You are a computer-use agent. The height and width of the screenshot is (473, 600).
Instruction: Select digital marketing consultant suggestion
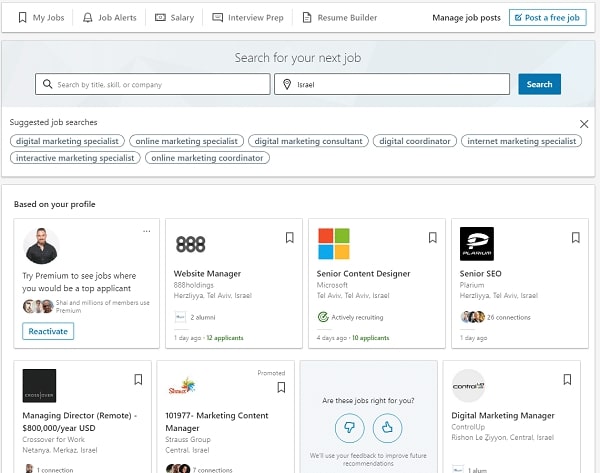(308, 141)
